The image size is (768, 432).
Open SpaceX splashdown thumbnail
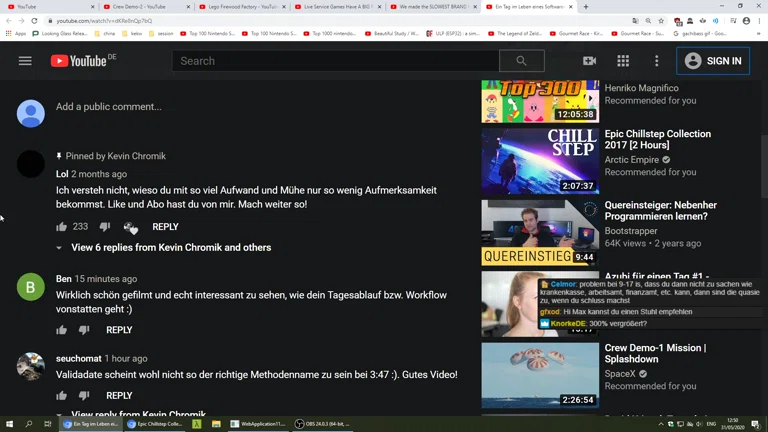(540, 375)
